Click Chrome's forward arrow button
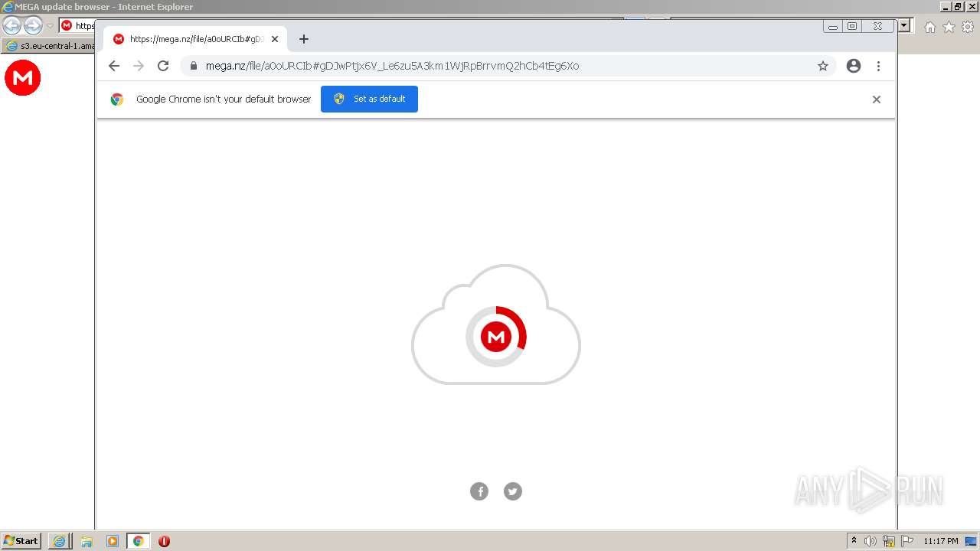 pyautogui.click(x=139, y=66)
